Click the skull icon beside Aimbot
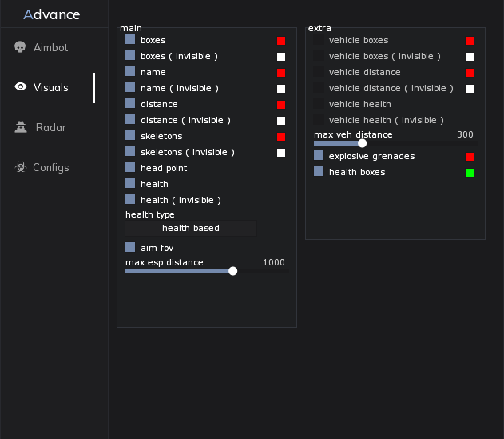 (20, 47)
